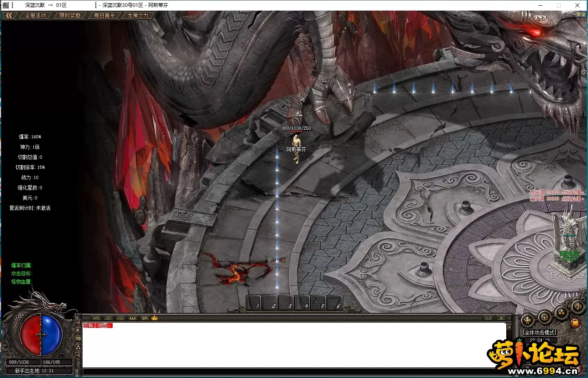588x378 pixels.
Task: Click the green 怪物血量 label
Action: coord(21,282)
